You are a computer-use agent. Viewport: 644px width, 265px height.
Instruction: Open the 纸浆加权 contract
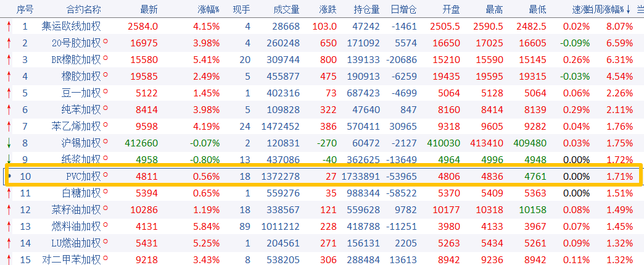(x=81, y=159)
